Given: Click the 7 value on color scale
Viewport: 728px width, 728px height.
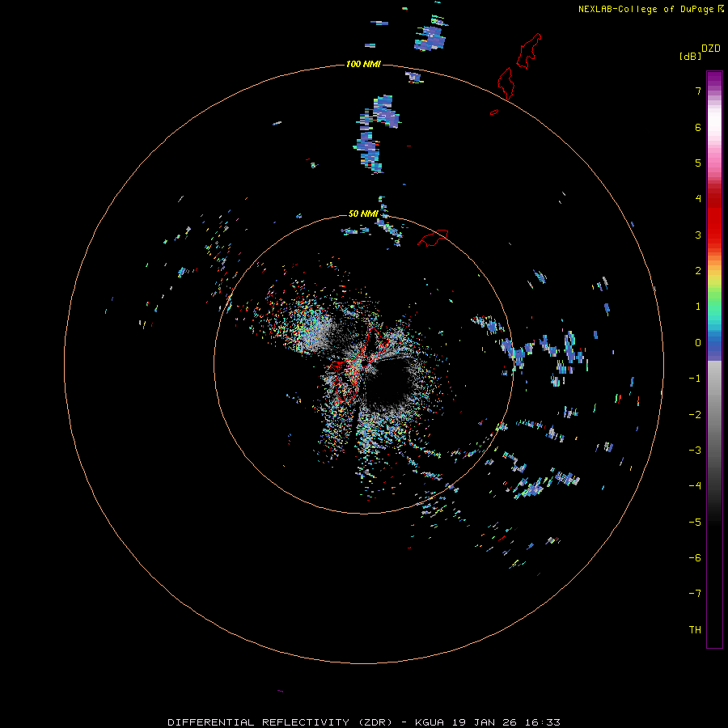Looking at the screenshot, I should click(698, 91).
